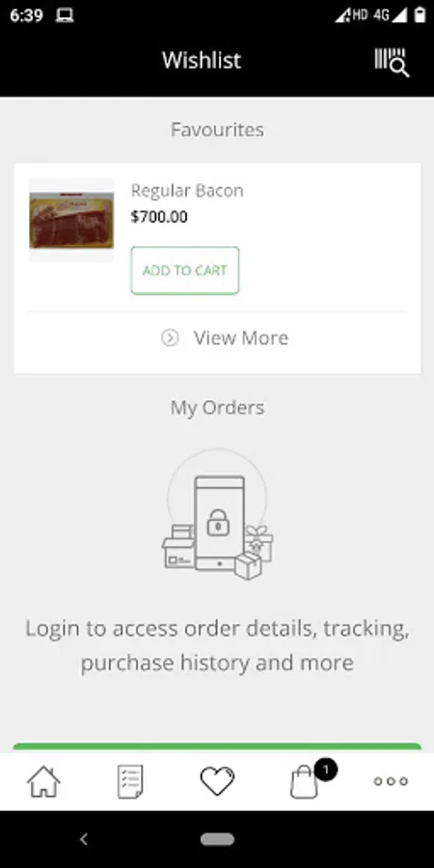Open the shopping bag cart icon

coord(304,781)
